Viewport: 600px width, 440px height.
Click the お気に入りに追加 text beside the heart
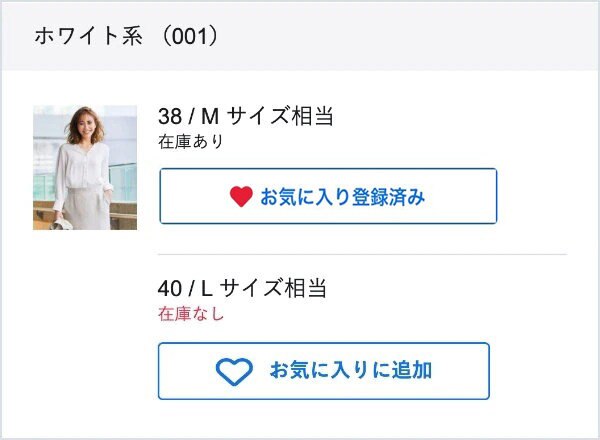[350, 371]
